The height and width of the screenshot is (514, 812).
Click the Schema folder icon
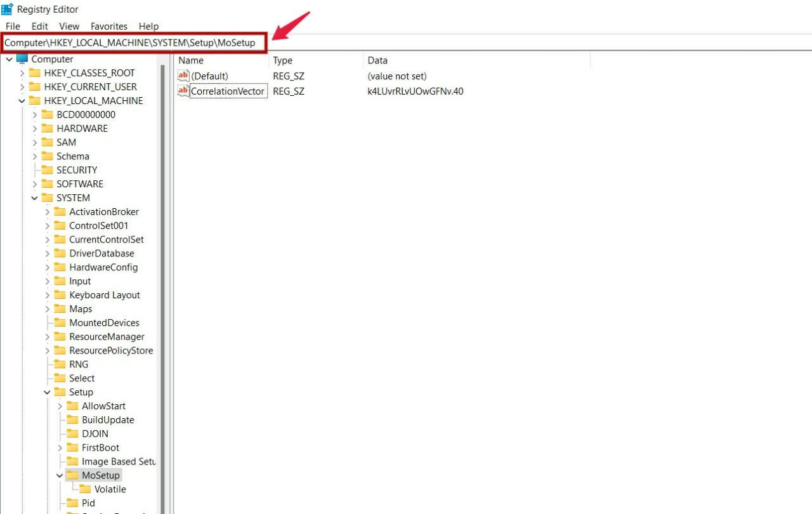click(47, 157)
